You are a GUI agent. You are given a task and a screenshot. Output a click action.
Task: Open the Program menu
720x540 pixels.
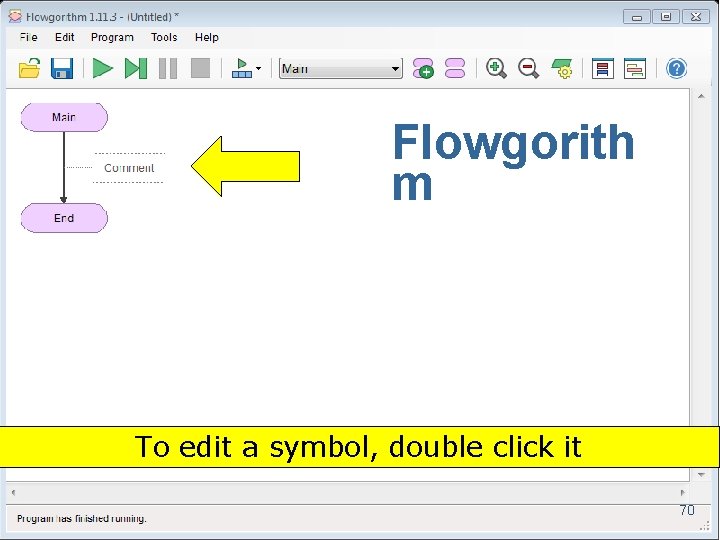[112, 37]
